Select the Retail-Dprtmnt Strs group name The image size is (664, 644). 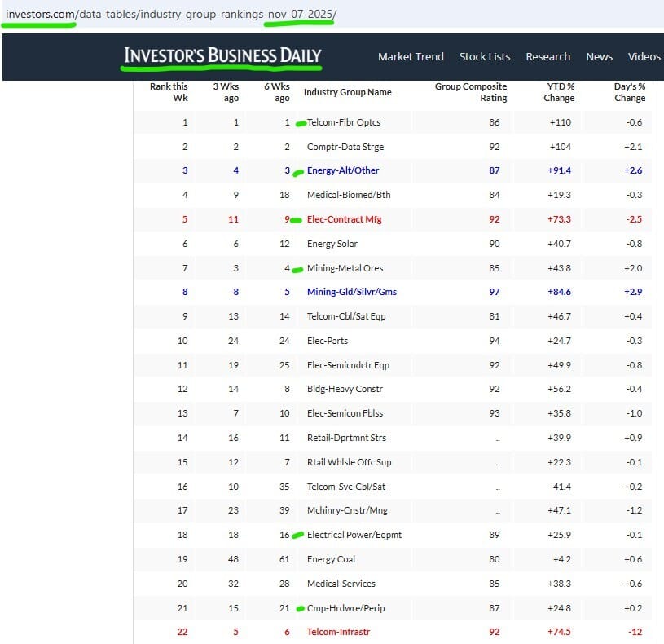coord(347,438)
